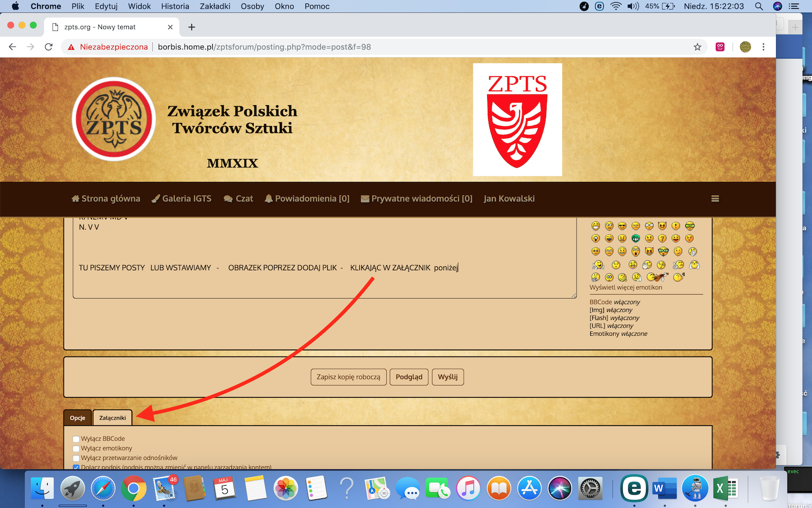Click the hamburger menu icon in navbar
This screenshot has height=508, width=812.
[x=715, y=199]
